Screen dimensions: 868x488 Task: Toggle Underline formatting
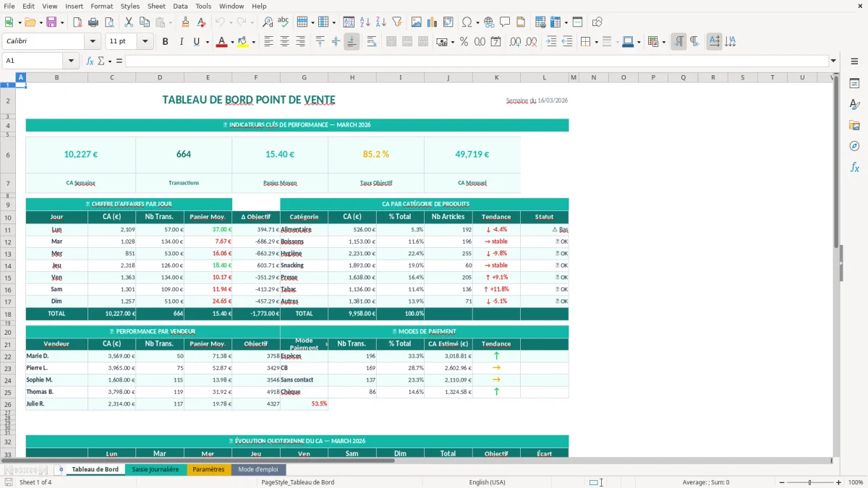[x=196, y=42]
